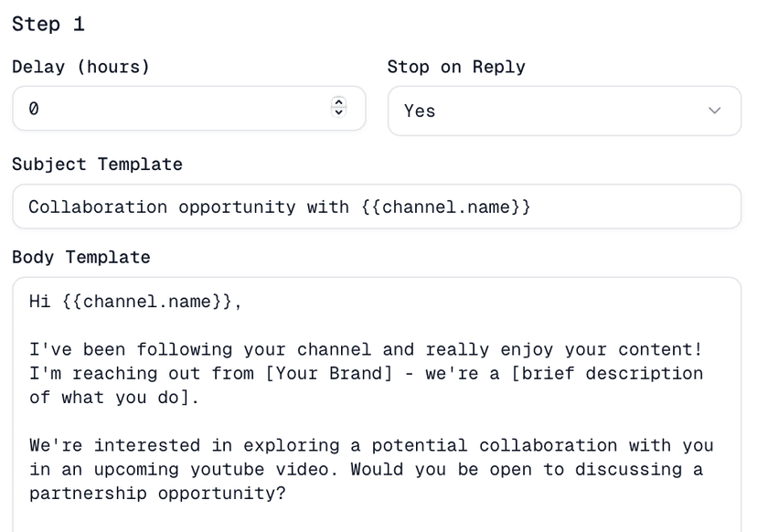
Task: Click the "Step 1" heading
Action: point(48,24)
